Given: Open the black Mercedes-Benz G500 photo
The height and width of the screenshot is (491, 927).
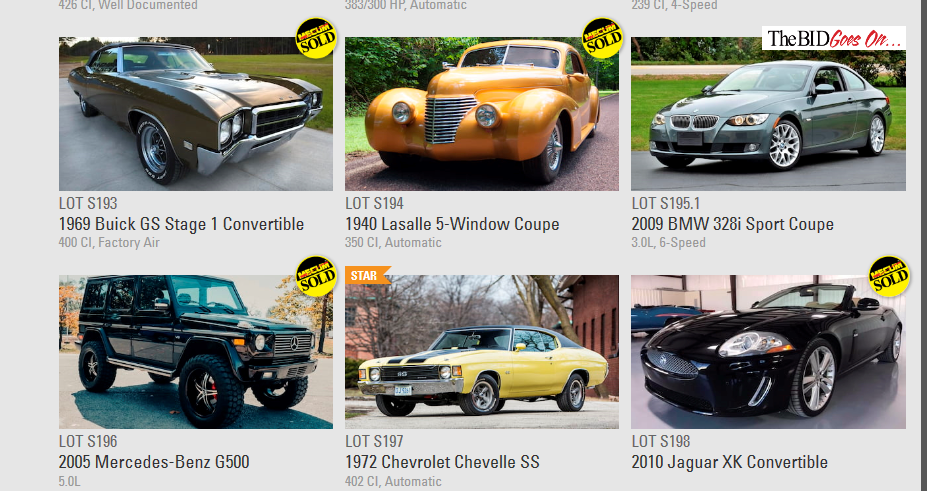Looking at the screenshot, I should [196, 352].
